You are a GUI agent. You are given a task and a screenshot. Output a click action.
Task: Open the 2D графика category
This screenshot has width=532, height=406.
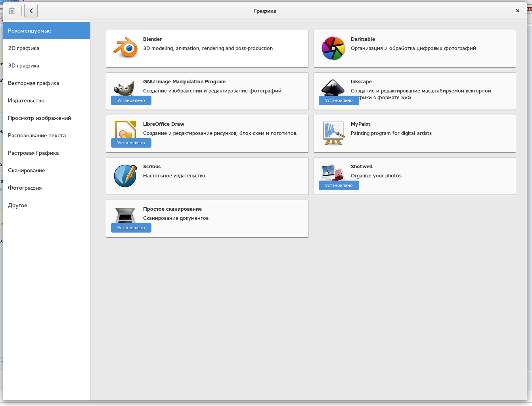tap(46, 48)
